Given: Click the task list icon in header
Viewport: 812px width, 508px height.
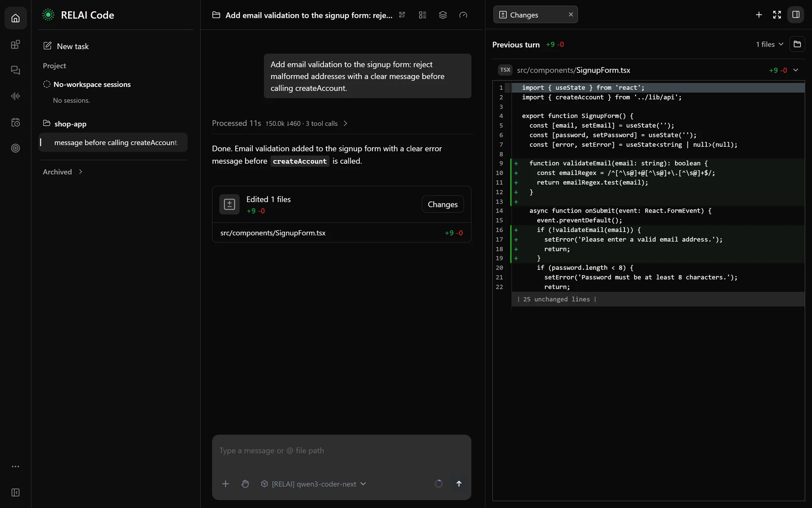Looking at the screenshot, I should point(422,15).
